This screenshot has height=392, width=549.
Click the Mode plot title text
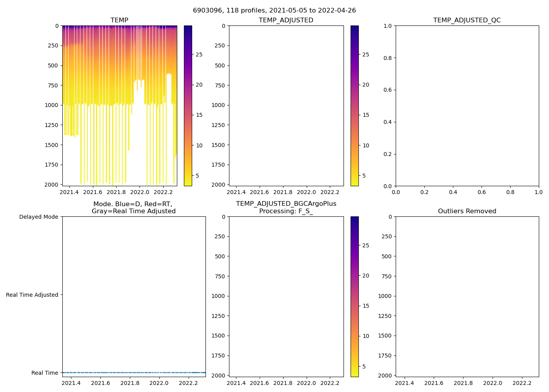pyautogui.click(x=133, y=208)
